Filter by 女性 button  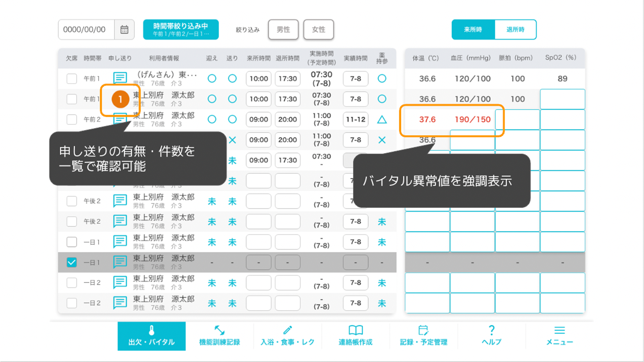click(x=318, y=29)
